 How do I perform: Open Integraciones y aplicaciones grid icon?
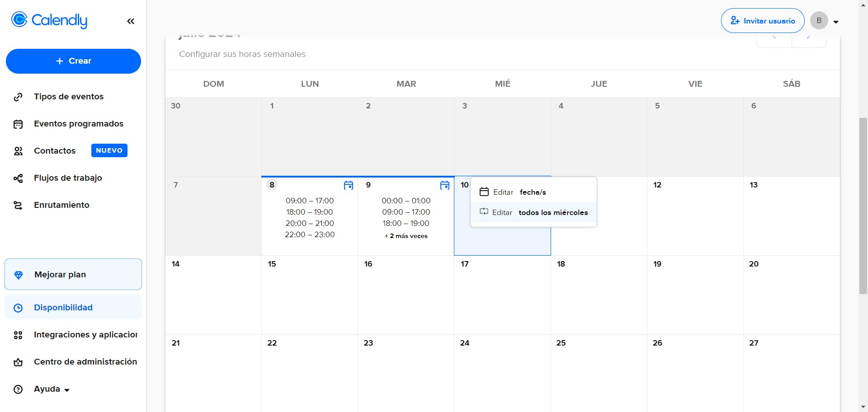(18, 335)
